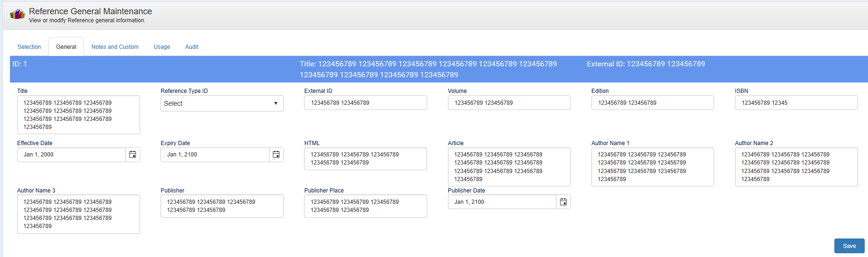
Task: Edit the Effective Date text box
Action: [x=71, y=155]
